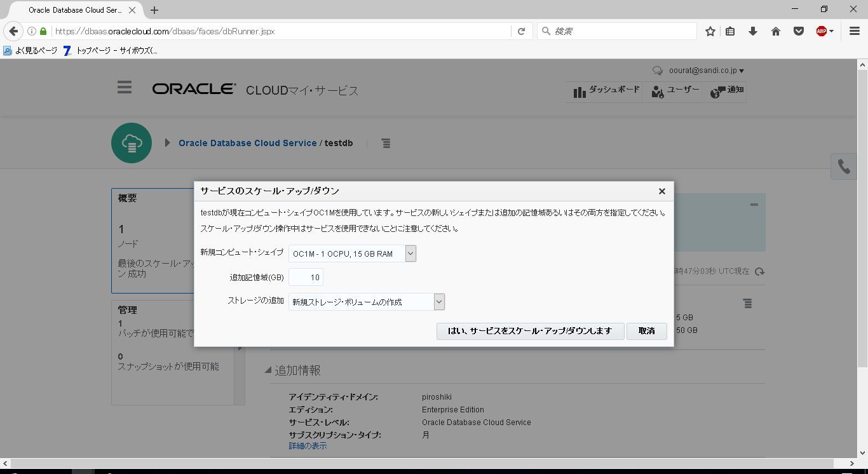Open the Oracle Database Cloud Service breadcrumb link
868x474 pixels.
pos(248,143)
